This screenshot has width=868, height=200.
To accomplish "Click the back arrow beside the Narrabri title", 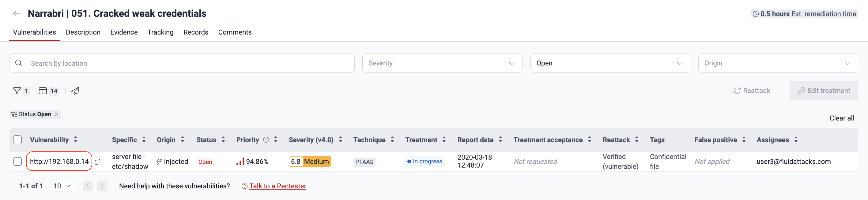I will [x=17, y=13].
